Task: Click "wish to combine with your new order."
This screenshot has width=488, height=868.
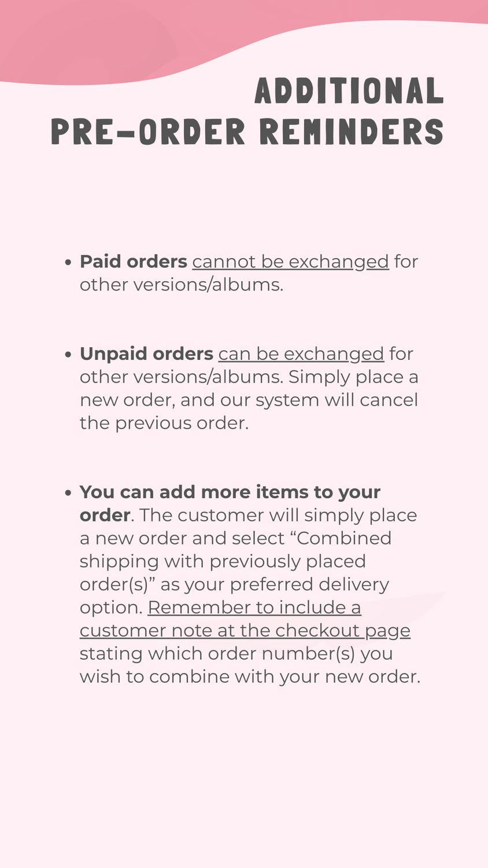Action: tap(250, 676)
